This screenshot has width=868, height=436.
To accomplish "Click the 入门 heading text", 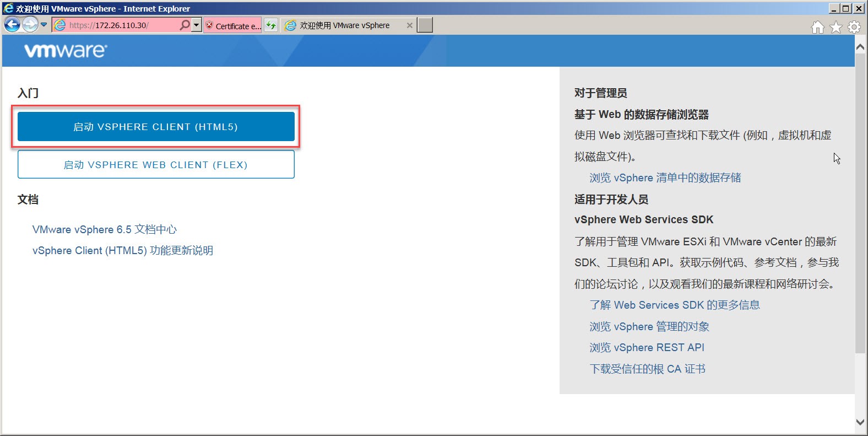I will pyautogui.click(x=28, y=93).
